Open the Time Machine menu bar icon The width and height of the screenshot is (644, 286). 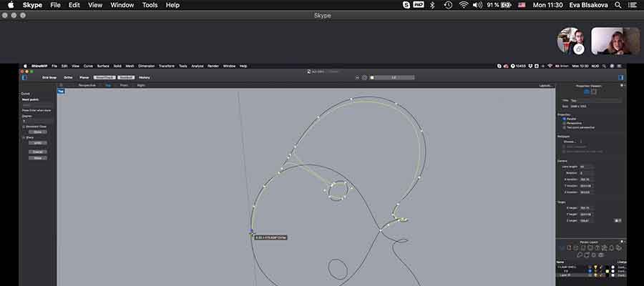click(448, 5)
